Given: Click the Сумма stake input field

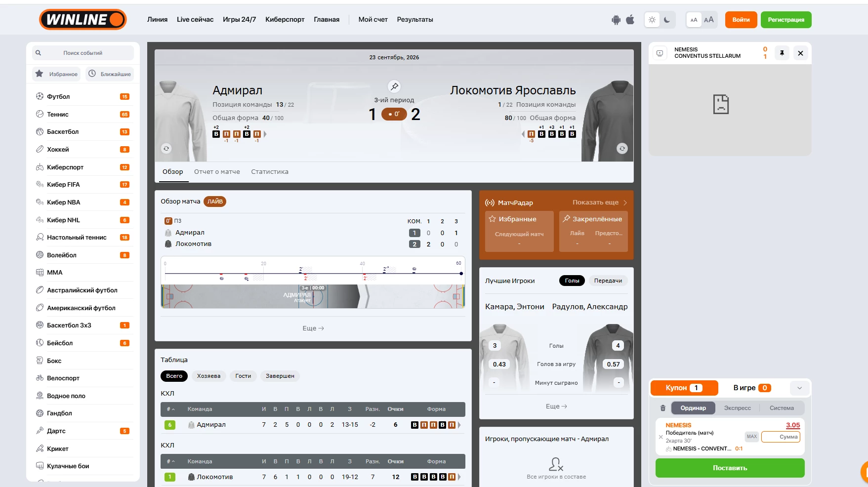Looking at the screenshot, I should click(x=781, y=437).
